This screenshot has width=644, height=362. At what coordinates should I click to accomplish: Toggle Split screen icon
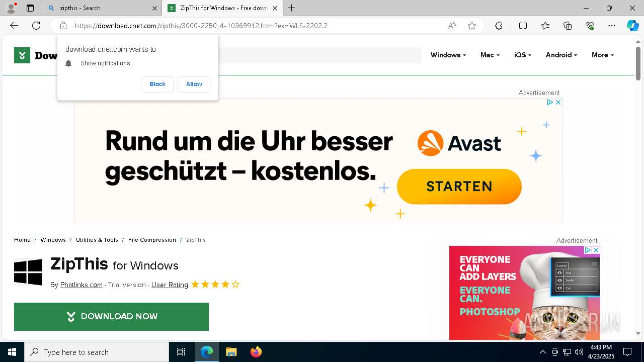click(x=523, y=26)
